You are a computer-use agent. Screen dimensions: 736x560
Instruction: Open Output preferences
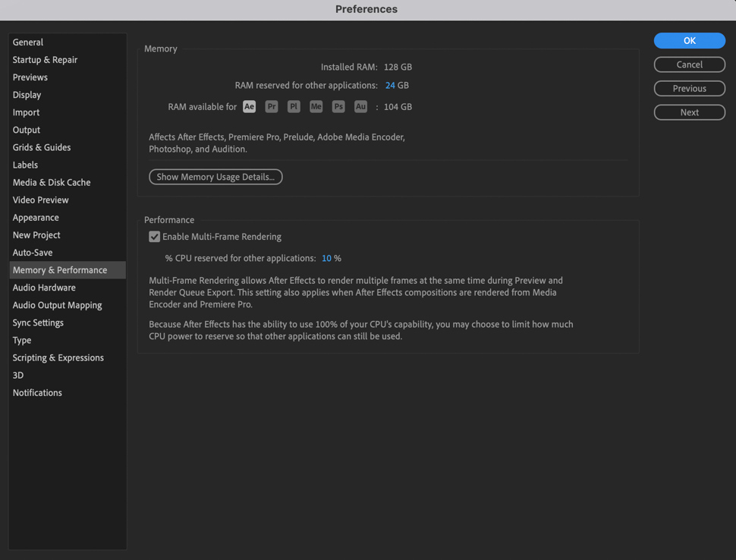click(x=68, y=130)
